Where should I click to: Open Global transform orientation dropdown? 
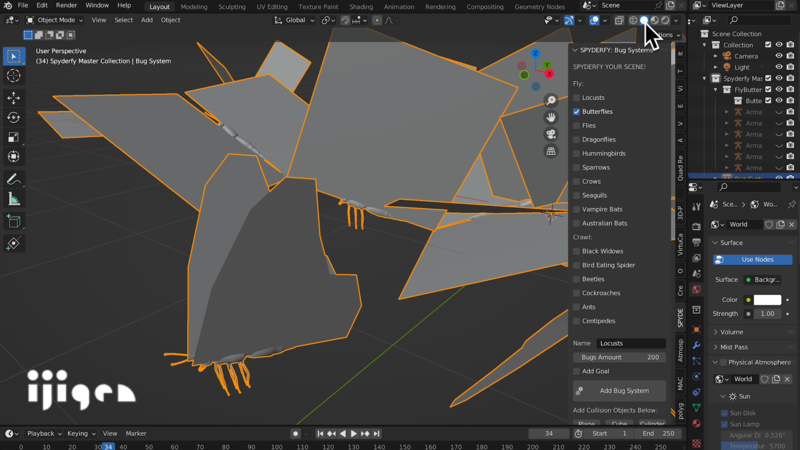click(x=294, y=20)
